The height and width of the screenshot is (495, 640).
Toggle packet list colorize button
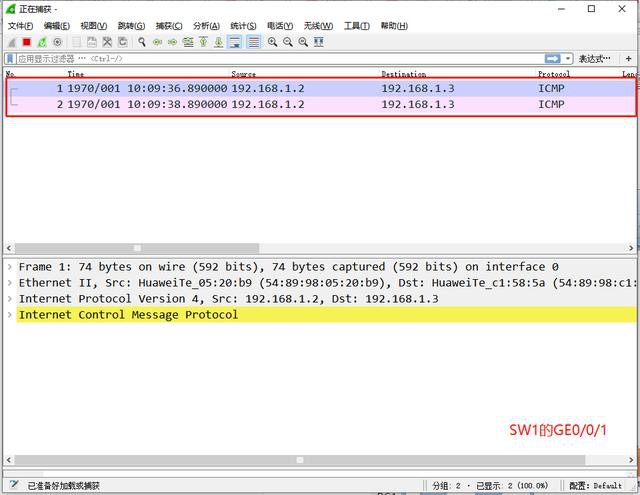tap(253, 42)
